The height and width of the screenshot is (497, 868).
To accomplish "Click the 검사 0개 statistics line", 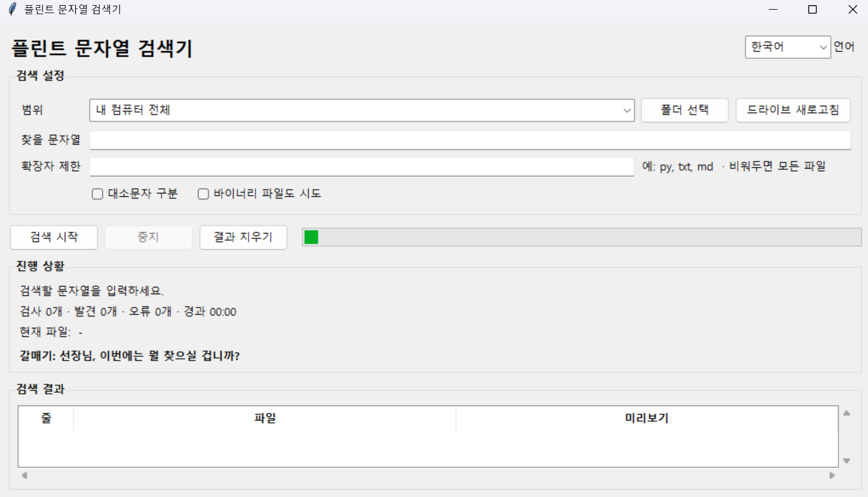I will (x=128, y=312).
